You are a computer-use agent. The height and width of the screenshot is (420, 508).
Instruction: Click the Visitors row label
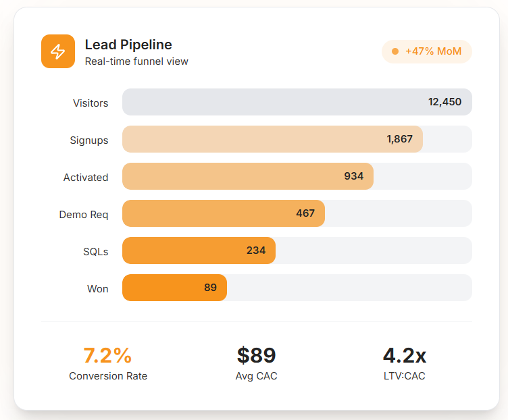tap(91, 103)
